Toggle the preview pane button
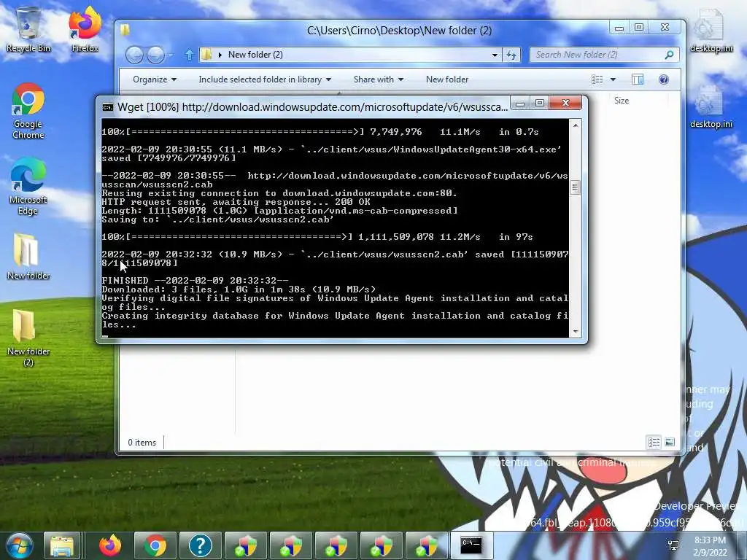Screen dimensions: 747x560 pos(638,79)
